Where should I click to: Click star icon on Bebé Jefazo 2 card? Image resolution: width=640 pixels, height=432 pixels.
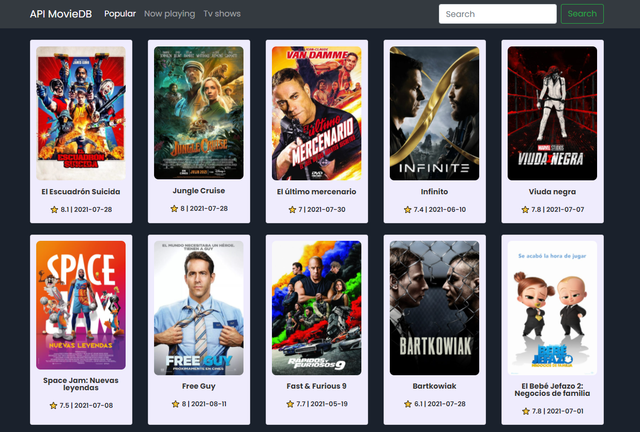point(526,411)
